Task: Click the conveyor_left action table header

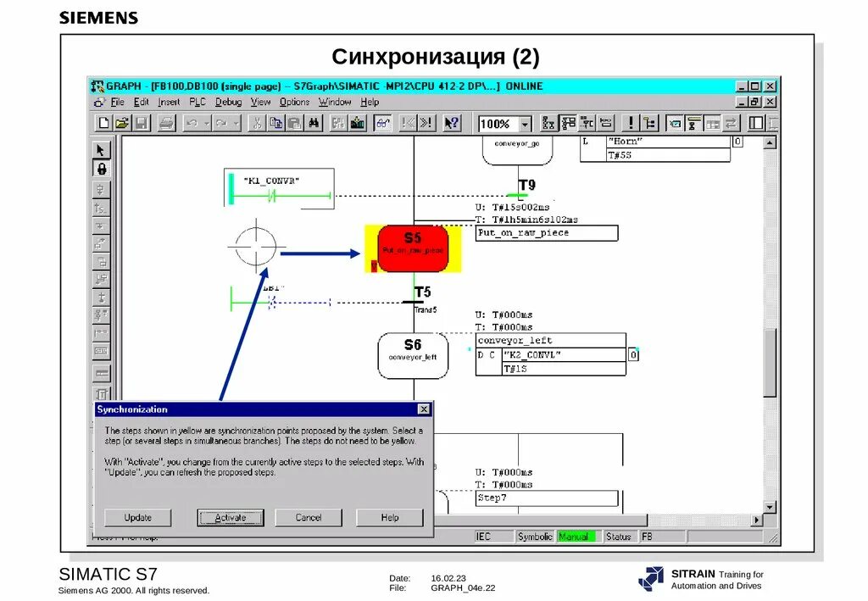Action: (551, 341)
